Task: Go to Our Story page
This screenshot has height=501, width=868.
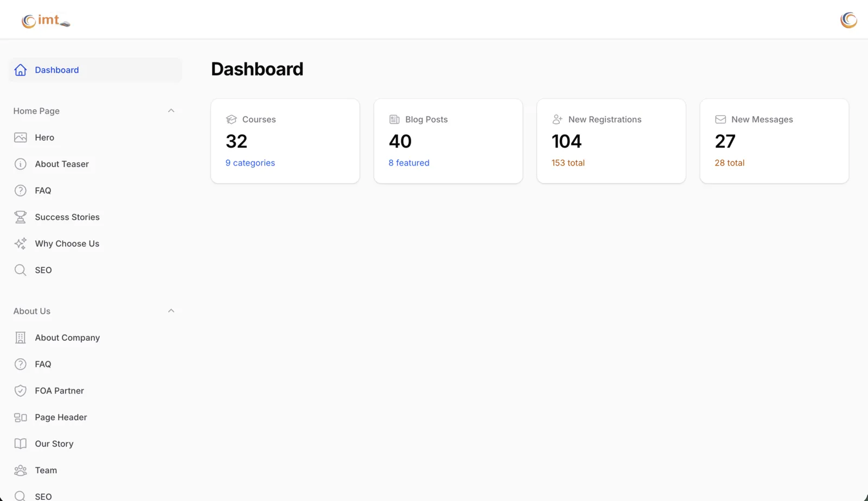Action: click(95, 444)
